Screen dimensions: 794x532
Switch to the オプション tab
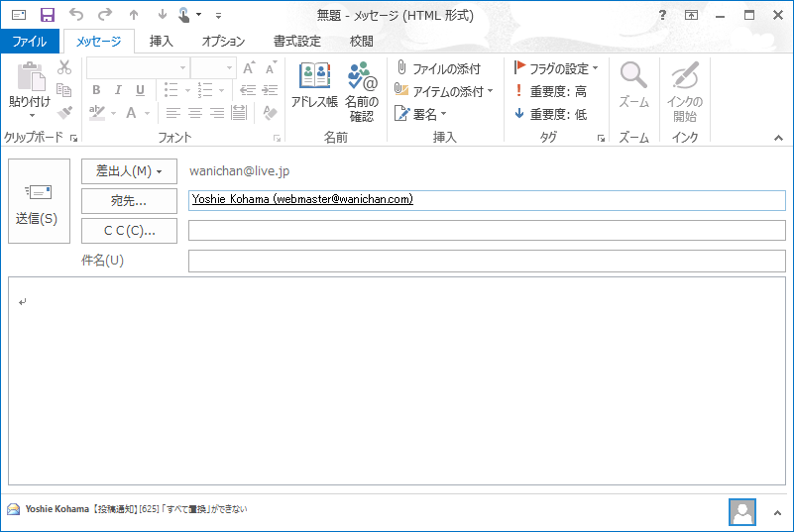tap(223, 41)
